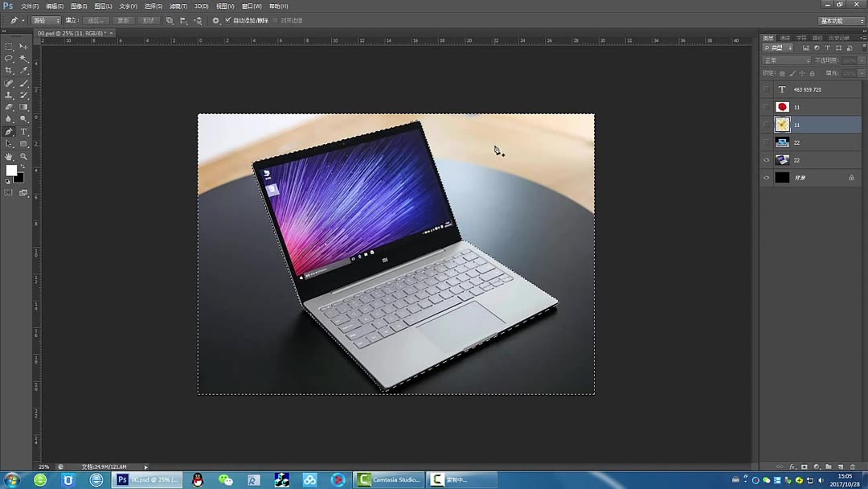Select the Clone Stamp tool

[x=8, y=95]
